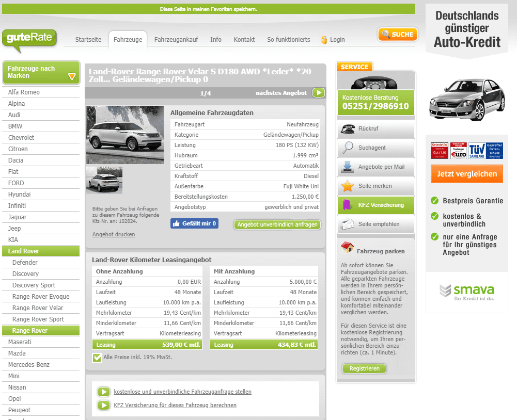Select Jaguar in the brand list

(41, 217)
